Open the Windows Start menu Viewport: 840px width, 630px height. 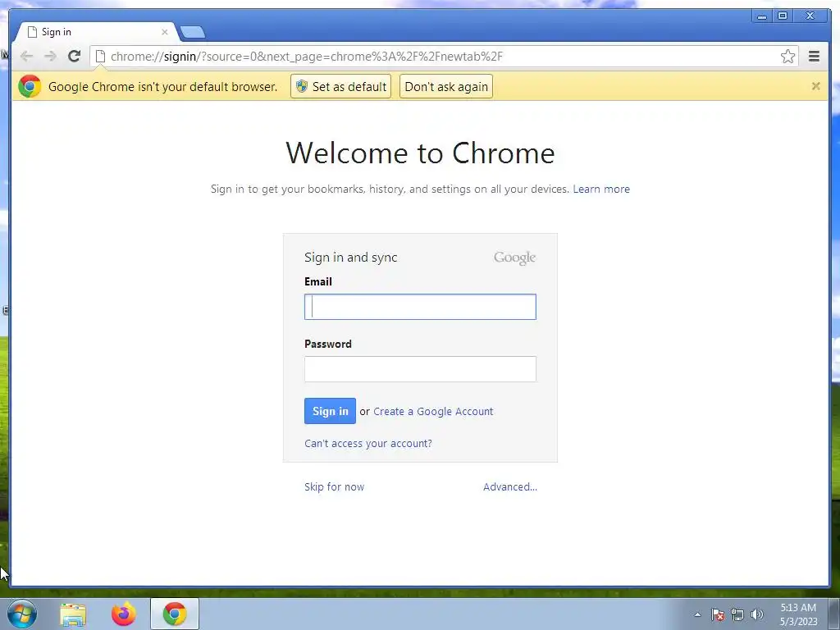tap(22, 614)
